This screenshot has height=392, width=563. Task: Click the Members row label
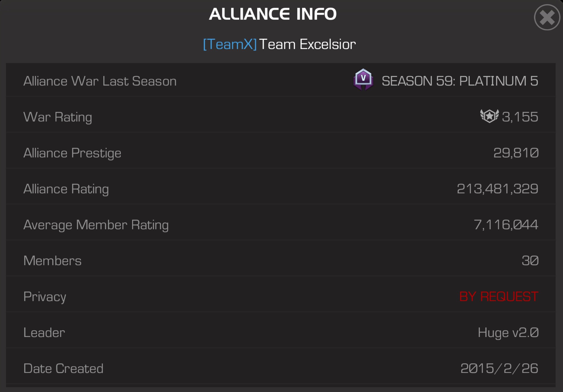pos(52,261)
